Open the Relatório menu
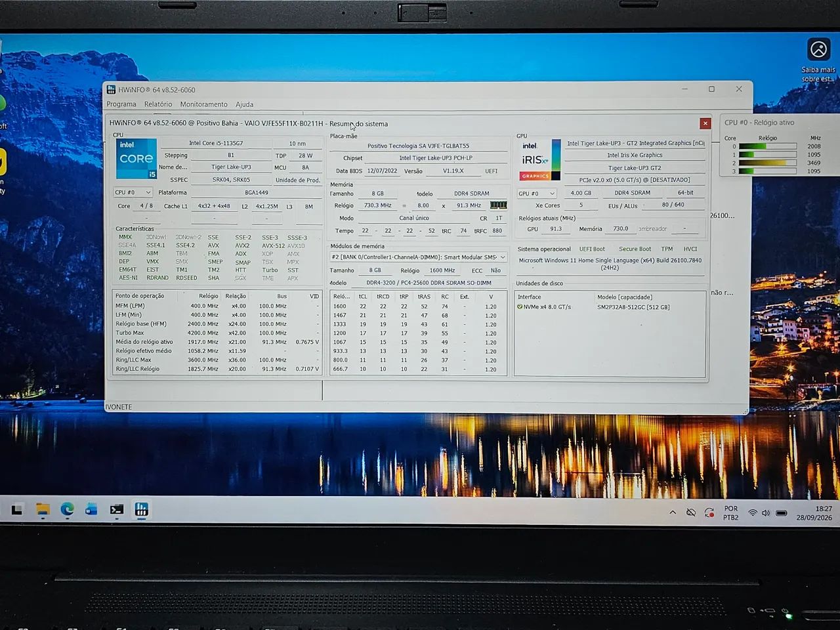Image resolution: width=840 pixels, height=630 pixels. click(158, 104)
